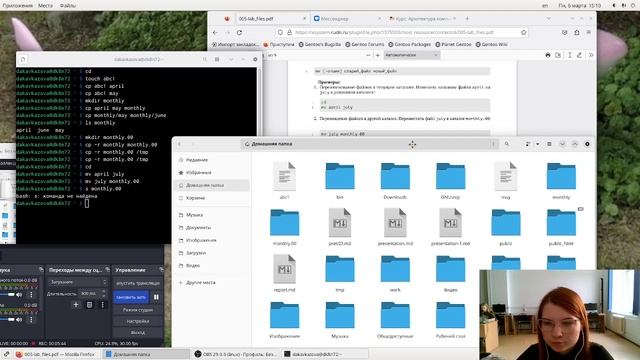
Task: Add a scene transition with plus in OBS
Action: pyautogui.click(x=76, y=305)
